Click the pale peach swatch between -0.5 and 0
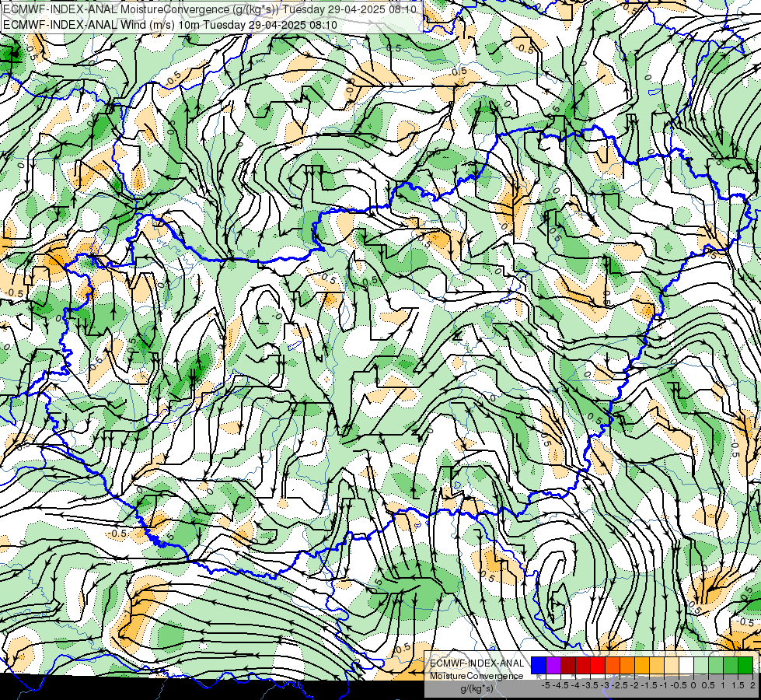The width and height of the screenshot is (761, 700). pyautogui.click(x=672, y=665)
